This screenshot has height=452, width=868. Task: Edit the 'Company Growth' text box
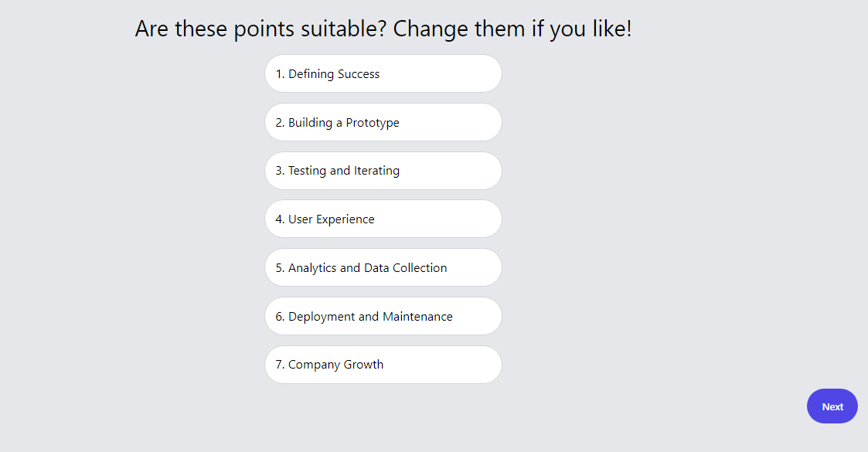pos(383,365)
